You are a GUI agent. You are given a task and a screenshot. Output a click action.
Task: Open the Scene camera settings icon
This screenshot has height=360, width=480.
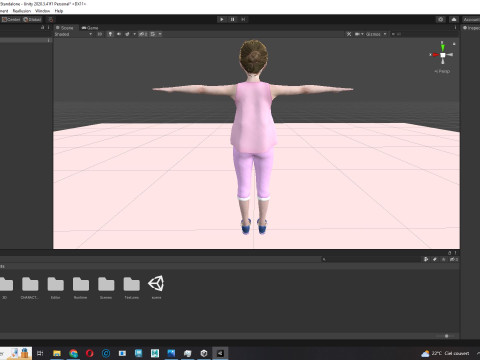[357, 34]
